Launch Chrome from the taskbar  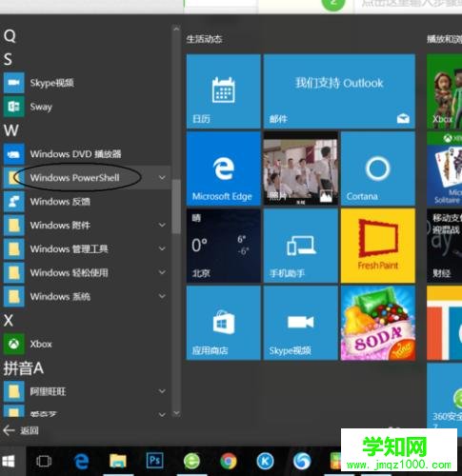[x=229, y=461]
